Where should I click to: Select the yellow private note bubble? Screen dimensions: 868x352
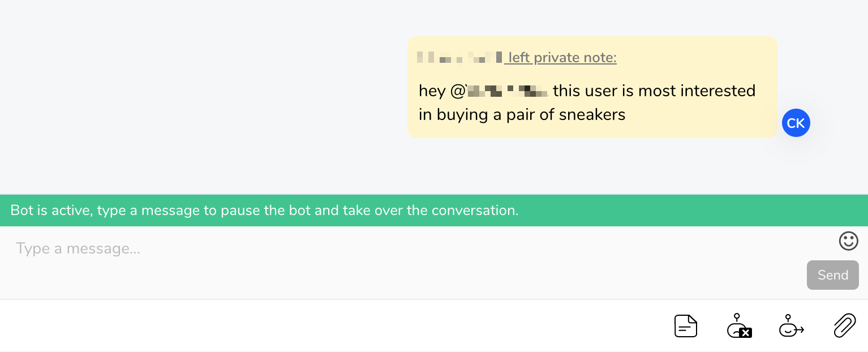pyautogui.click(x=592, y=87)
